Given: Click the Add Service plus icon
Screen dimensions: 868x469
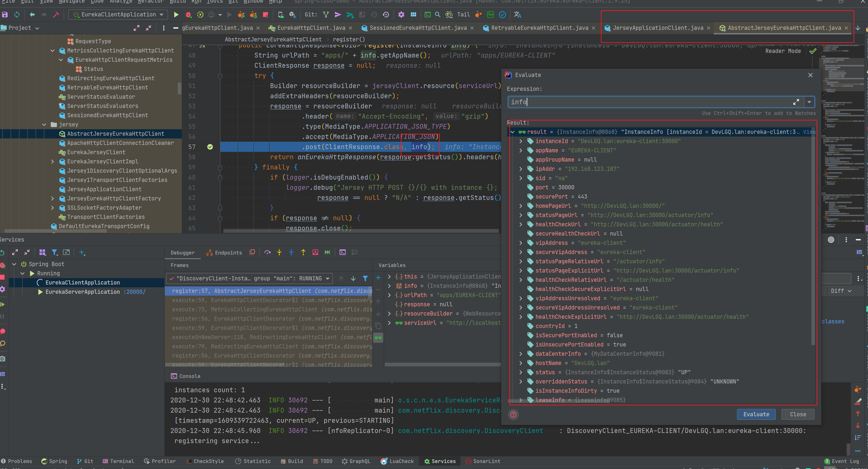Looking at the screenshot, I should click(x=82, y=252).
